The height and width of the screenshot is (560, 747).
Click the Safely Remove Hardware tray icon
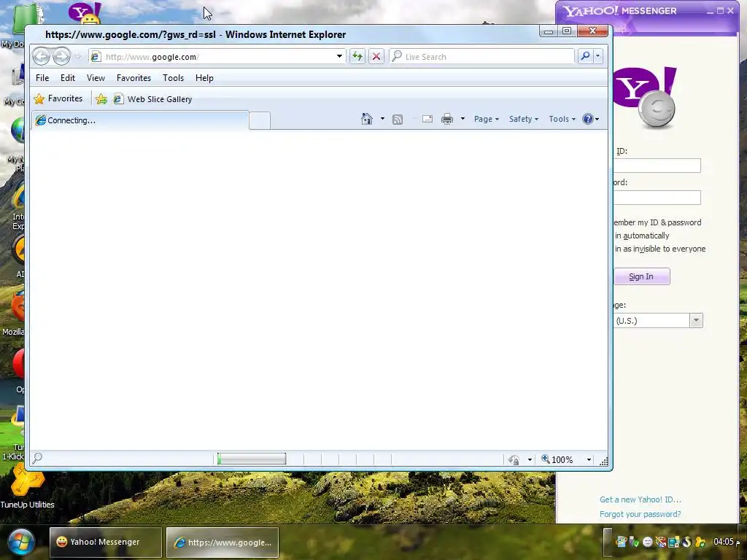tap(632, 542)
